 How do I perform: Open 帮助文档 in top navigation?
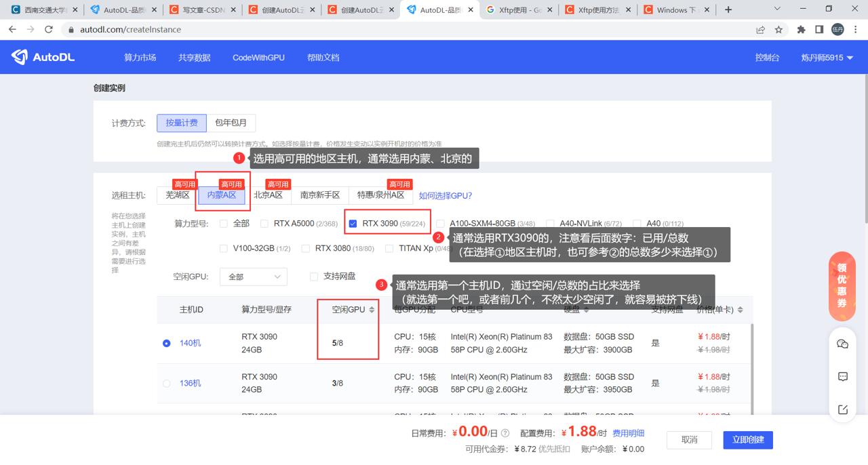323,58
